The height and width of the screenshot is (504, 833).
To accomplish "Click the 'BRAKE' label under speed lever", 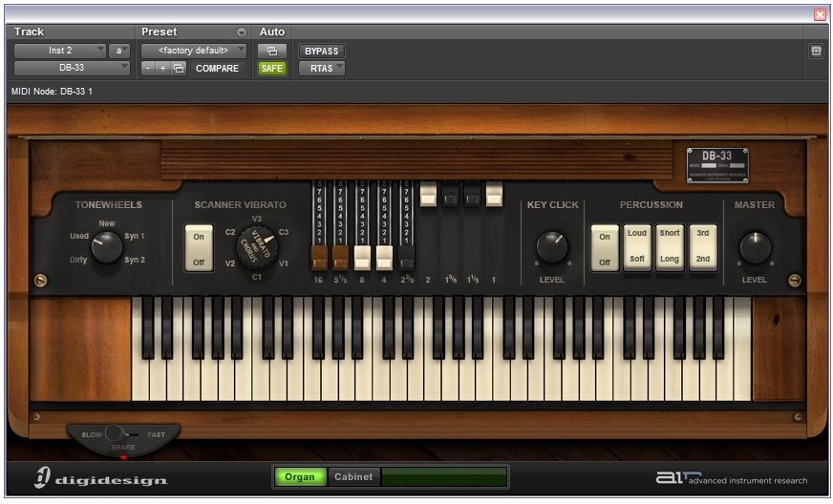I will [122, 447].
